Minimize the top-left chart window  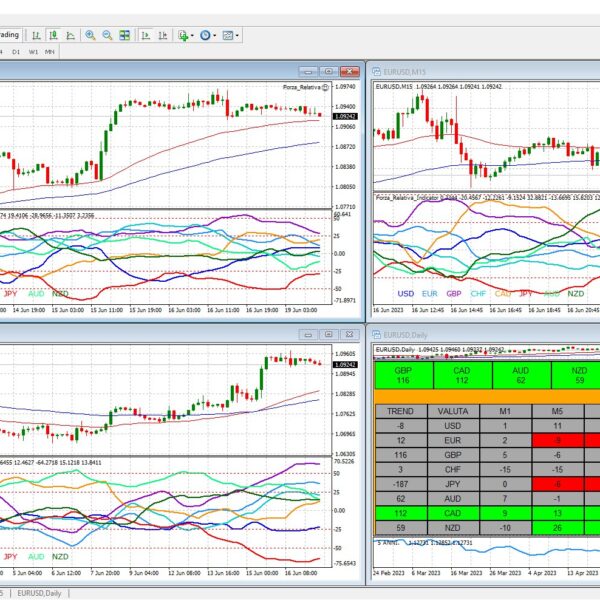pos(308,72)
